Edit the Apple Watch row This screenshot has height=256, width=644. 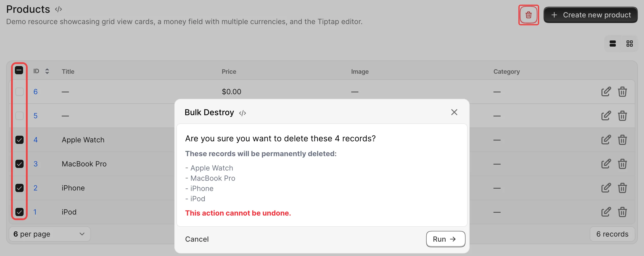[x=606, y=140]
